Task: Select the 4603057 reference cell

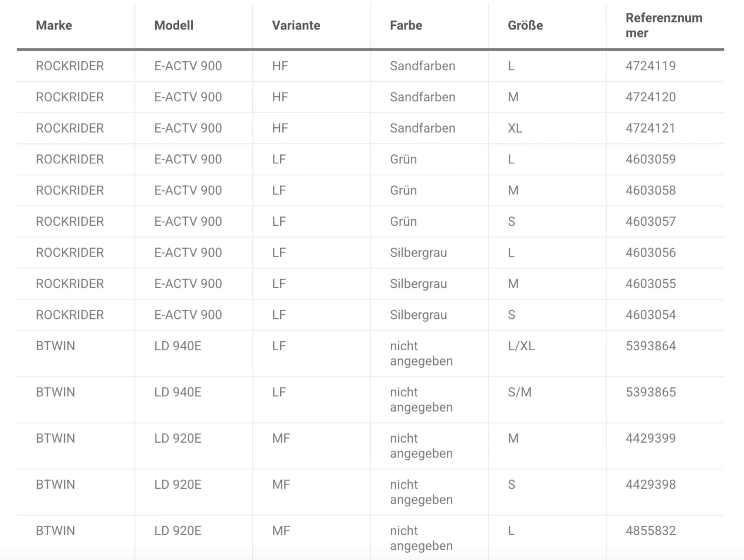Action: click(651, 222)
